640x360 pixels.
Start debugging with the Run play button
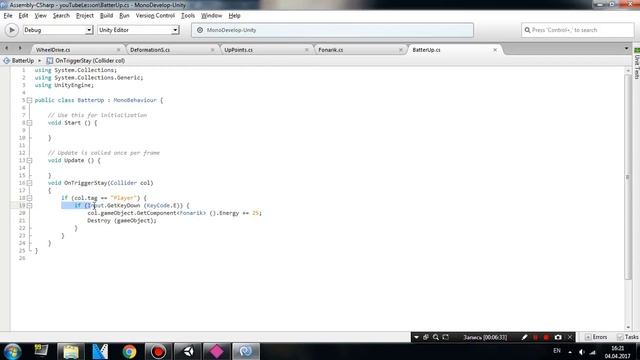point(11,30)
